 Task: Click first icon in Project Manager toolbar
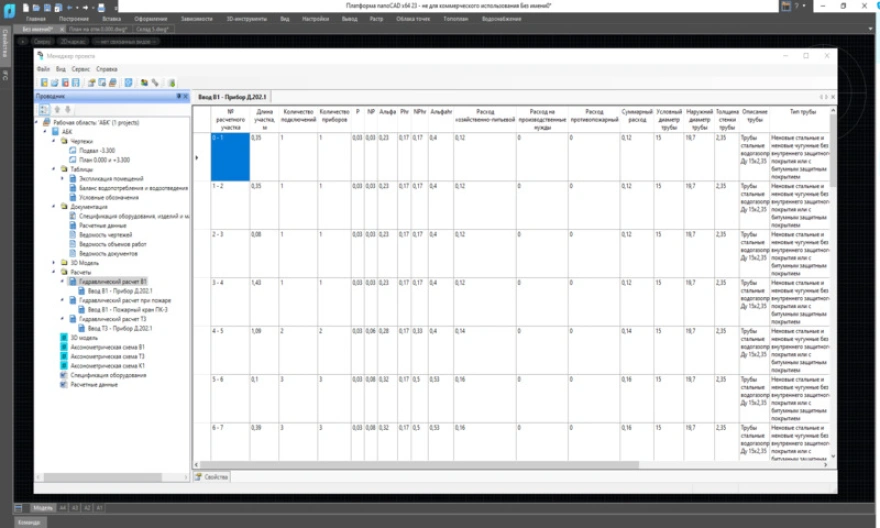[43, 83]
